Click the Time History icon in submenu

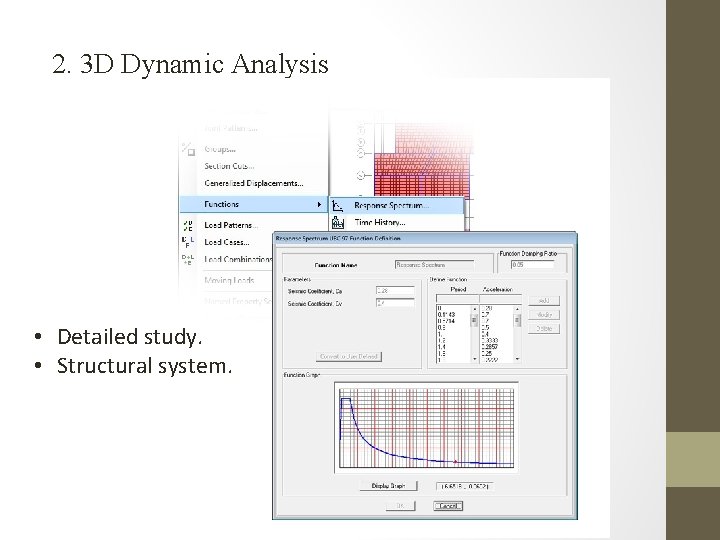coord(338,223)
